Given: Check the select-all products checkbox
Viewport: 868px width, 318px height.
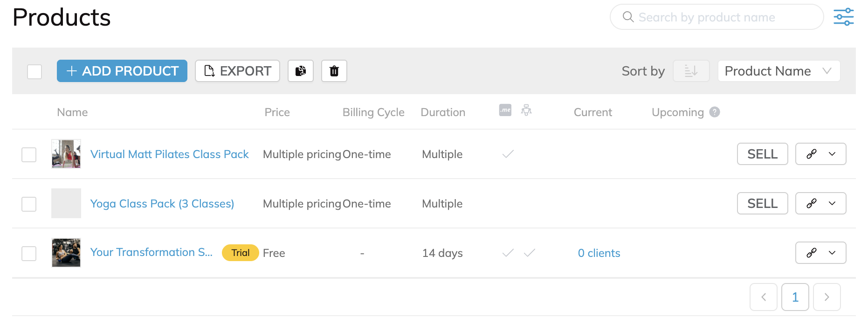Looking at the screenshot, I should click(x=34, y=71).
